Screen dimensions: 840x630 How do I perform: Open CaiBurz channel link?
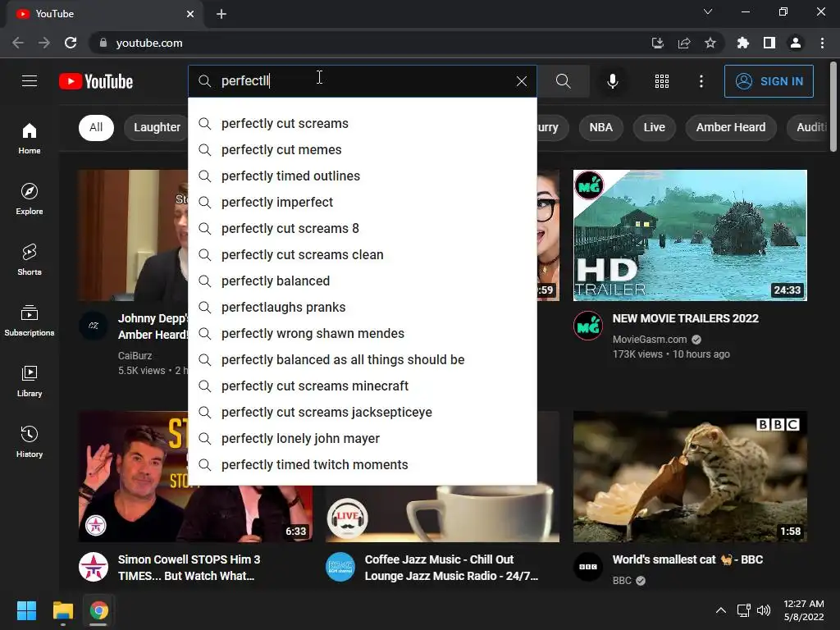[135, 356]
